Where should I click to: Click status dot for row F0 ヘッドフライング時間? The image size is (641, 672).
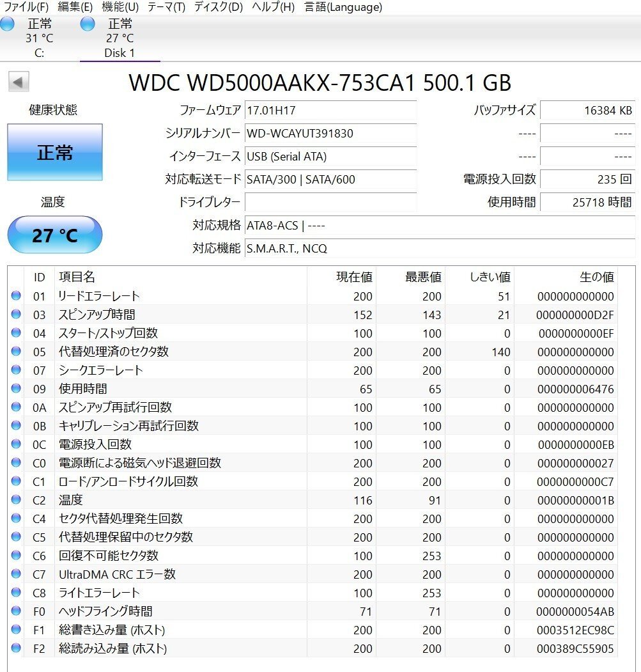[x=16, y=611]
